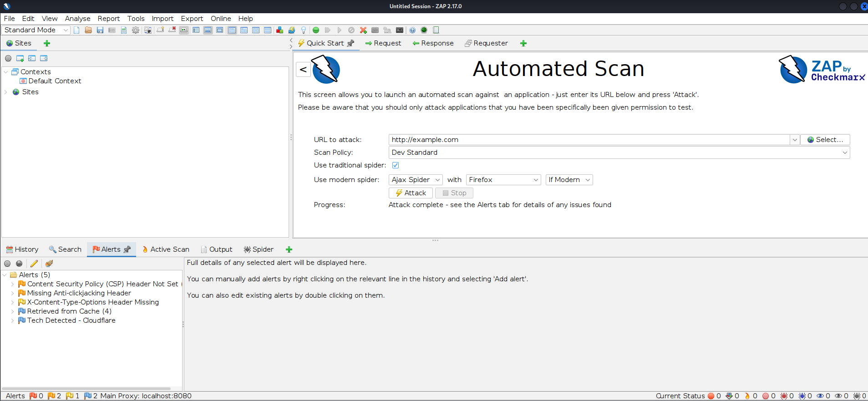Click the Show All Tabs toolbar icon
Screen dimensions: 868x401
[x=160, y=30]
